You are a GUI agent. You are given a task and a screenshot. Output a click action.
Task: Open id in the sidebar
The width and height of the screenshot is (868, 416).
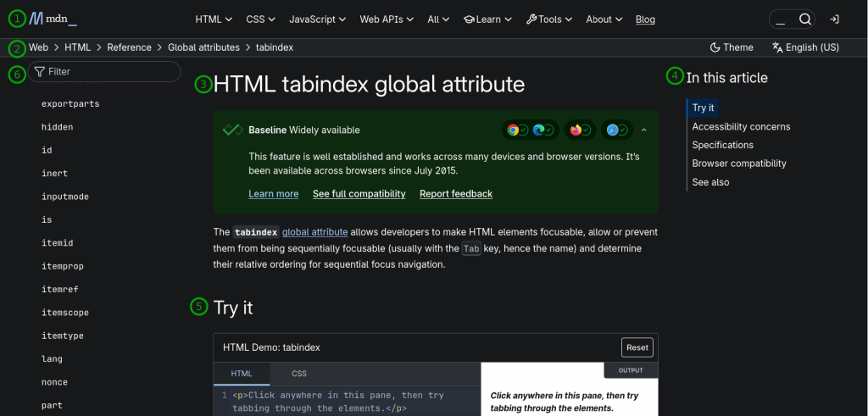tap(47, 151)
